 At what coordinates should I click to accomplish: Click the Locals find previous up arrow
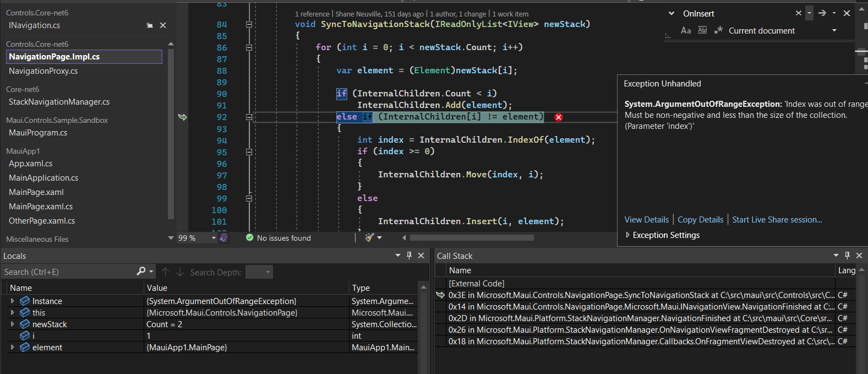(165, 272)
